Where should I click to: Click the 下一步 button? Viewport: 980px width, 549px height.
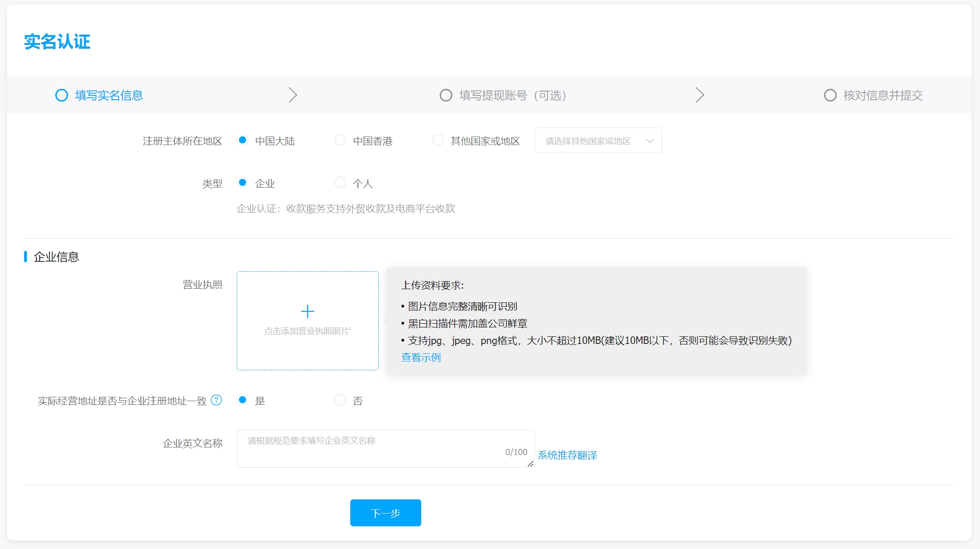[x=385, y=513]
